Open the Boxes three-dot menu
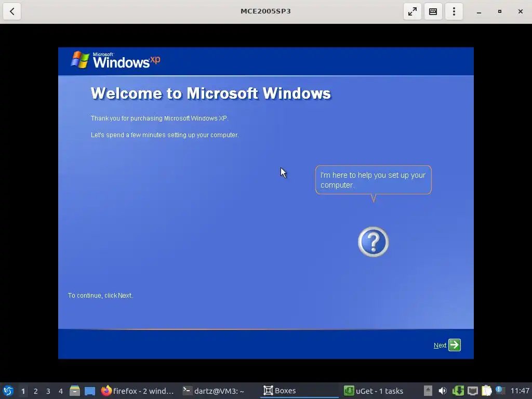 [454, 11]
